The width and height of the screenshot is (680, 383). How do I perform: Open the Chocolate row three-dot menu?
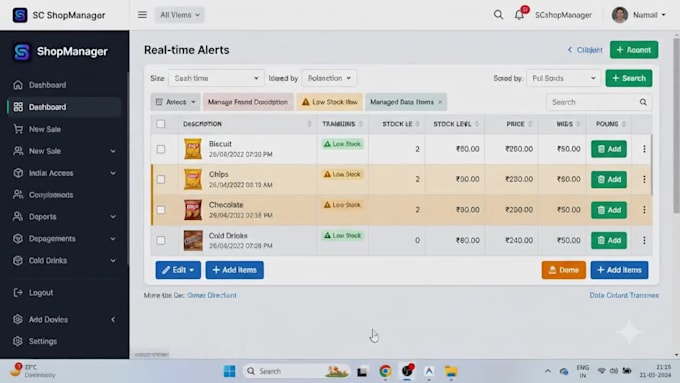(x=644, y=210)
